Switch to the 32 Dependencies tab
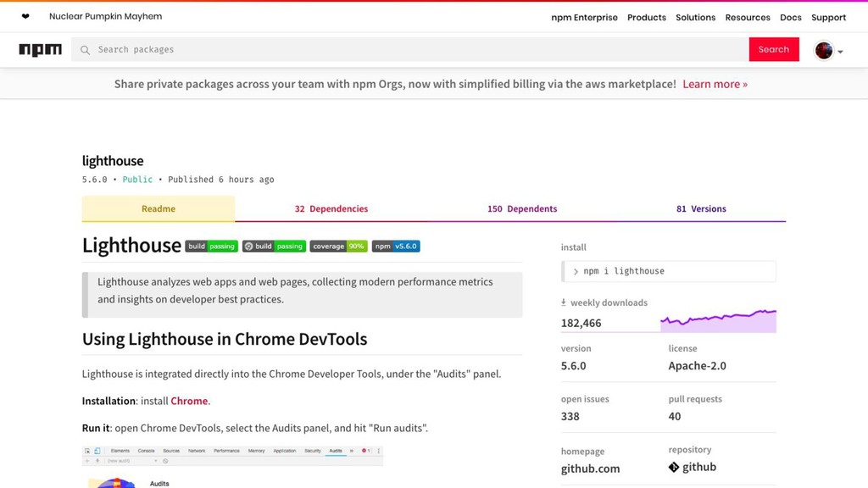The height and width of the screenshot is (488, 868). 331,208
